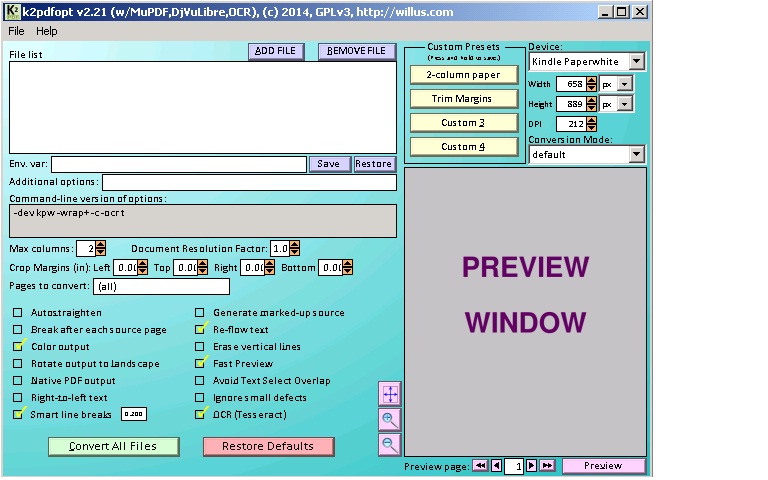
Task: Click the Pages to convert field
Action: pos(162,287)
